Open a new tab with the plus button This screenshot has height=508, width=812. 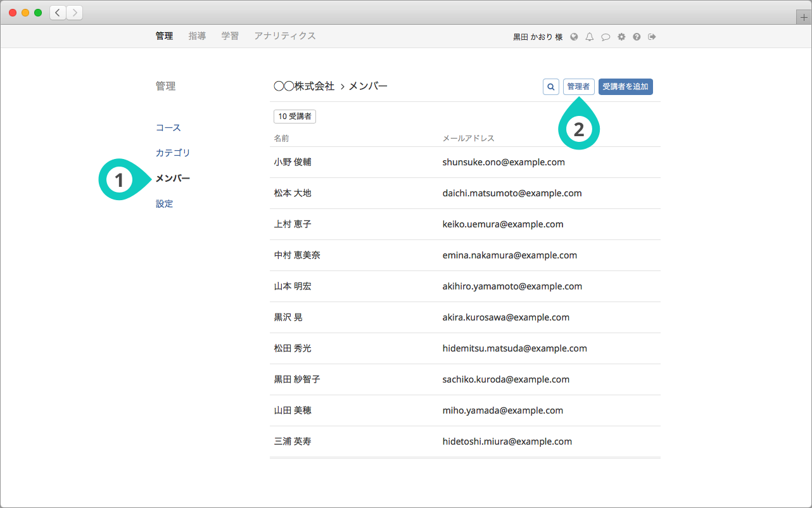(804, 18)
